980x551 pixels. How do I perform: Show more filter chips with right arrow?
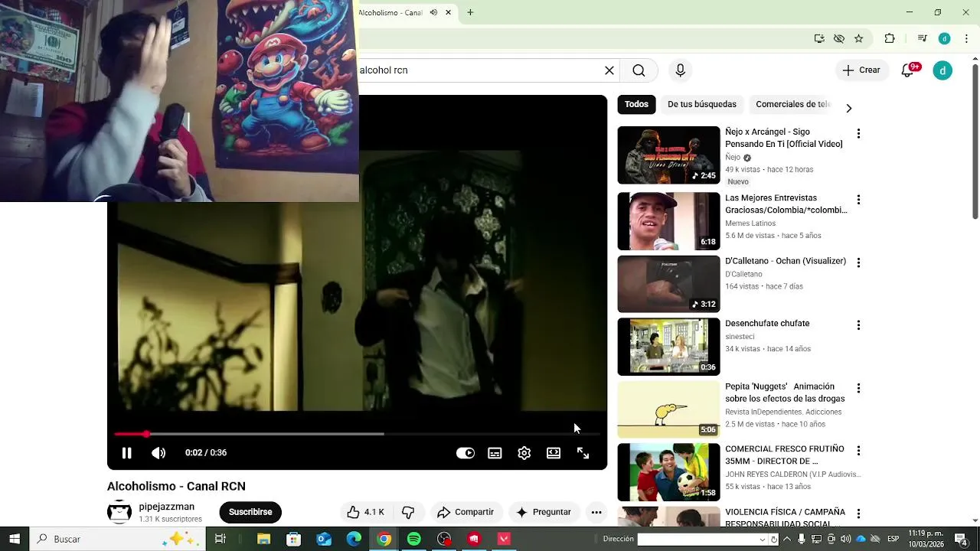tap(848, 108)
